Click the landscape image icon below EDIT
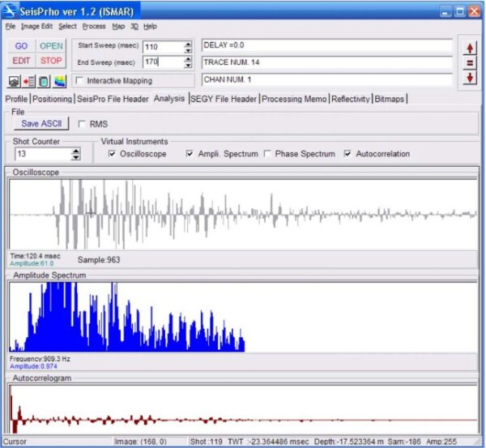 [15, 81]
